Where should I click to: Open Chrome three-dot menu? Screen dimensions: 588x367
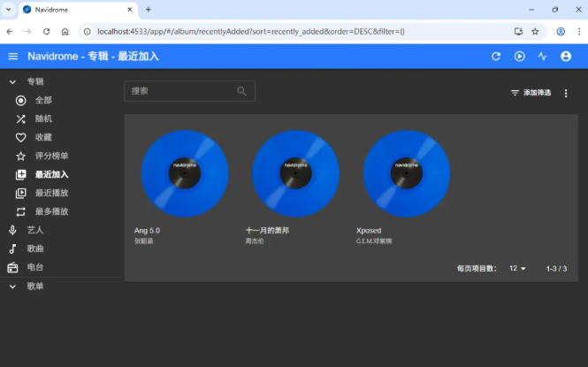579,32
